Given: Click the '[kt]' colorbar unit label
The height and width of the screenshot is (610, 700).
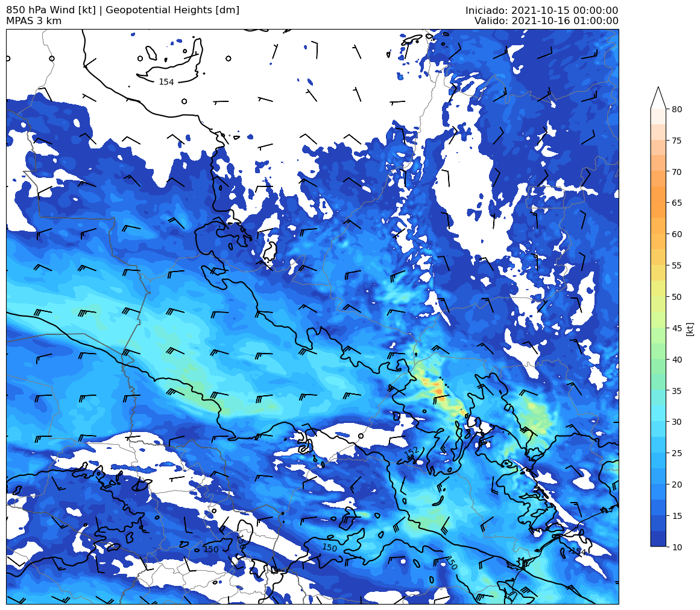Looking at the screenshot, I should click(x=690, y=329).
